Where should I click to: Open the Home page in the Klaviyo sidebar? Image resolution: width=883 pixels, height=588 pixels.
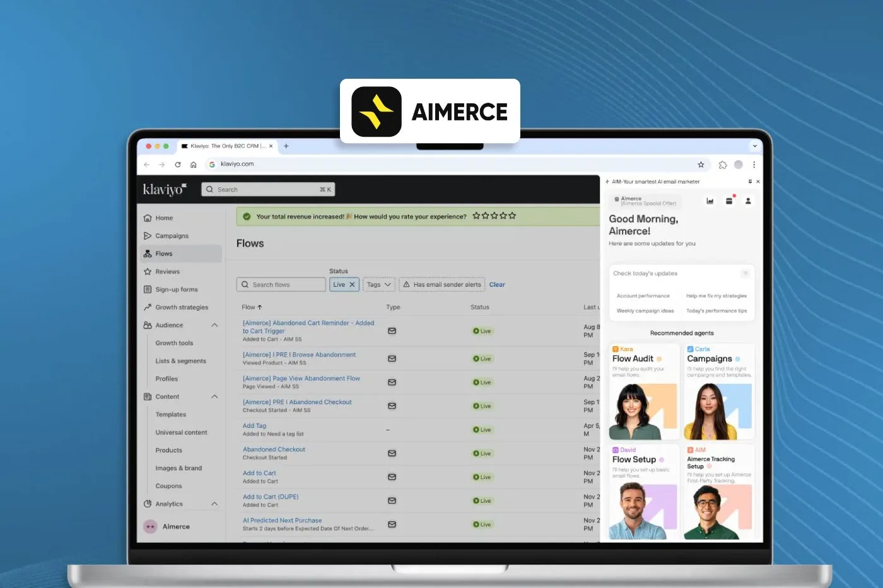(x=164, y=218)
